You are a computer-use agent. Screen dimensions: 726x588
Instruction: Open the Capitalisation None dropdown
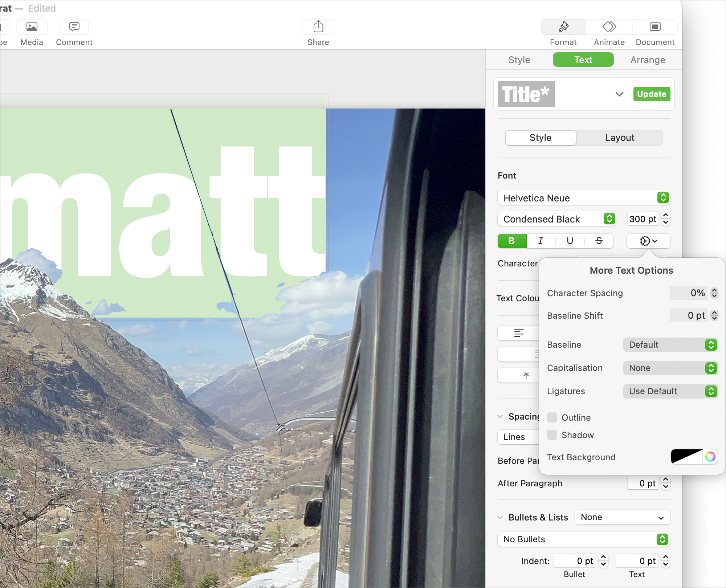tap(670, 368)
